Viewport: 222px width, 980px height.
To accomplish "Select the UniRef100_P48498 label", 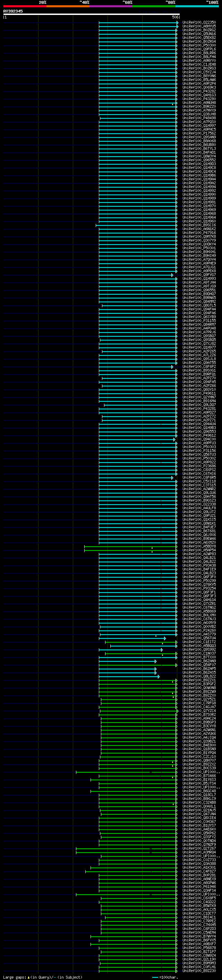I will pos(199,118).
